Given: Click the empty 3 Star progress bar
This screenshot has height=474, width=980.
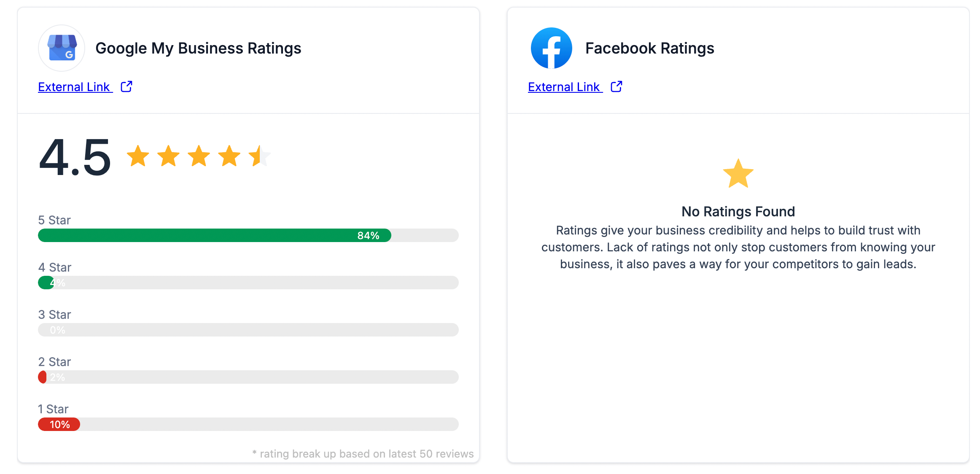Looking at the screenshot, I should click(x=248, y=330).
